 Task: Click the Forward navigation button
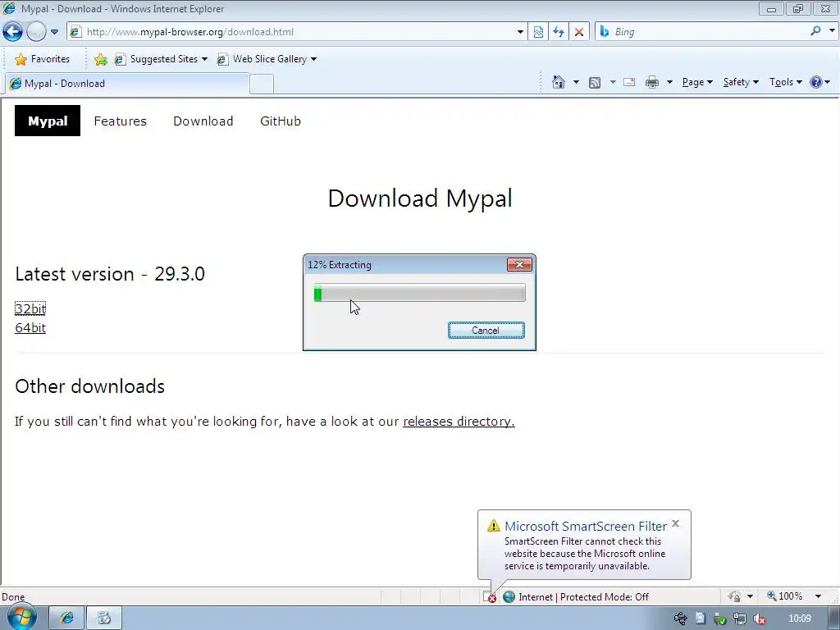point(36,32)
